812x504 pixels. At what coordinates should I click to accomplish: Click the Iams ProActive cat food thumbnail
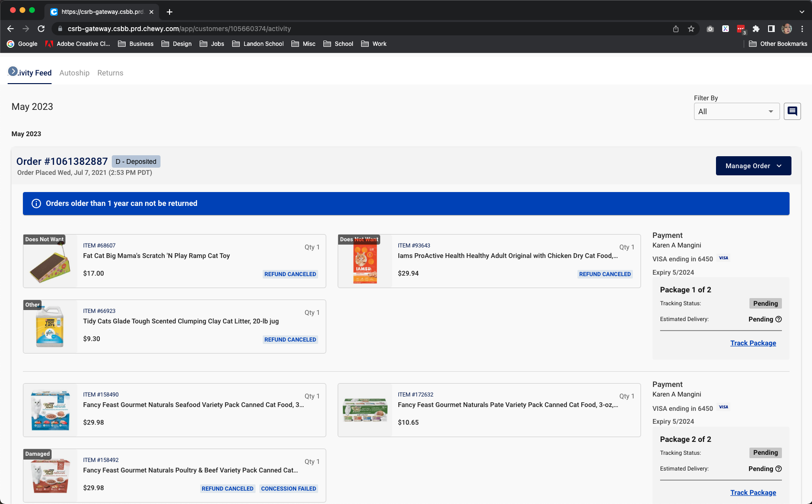(x=365, y=261)
